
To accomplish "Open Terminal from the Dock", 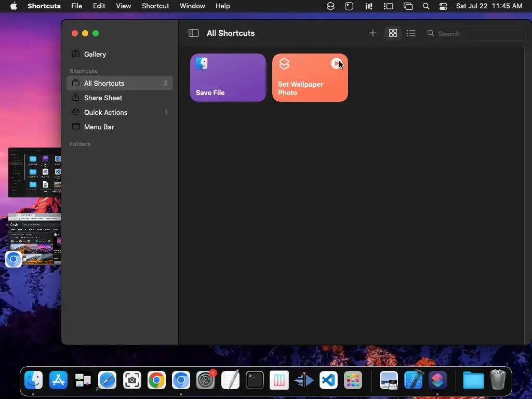I will coord(255,380).
